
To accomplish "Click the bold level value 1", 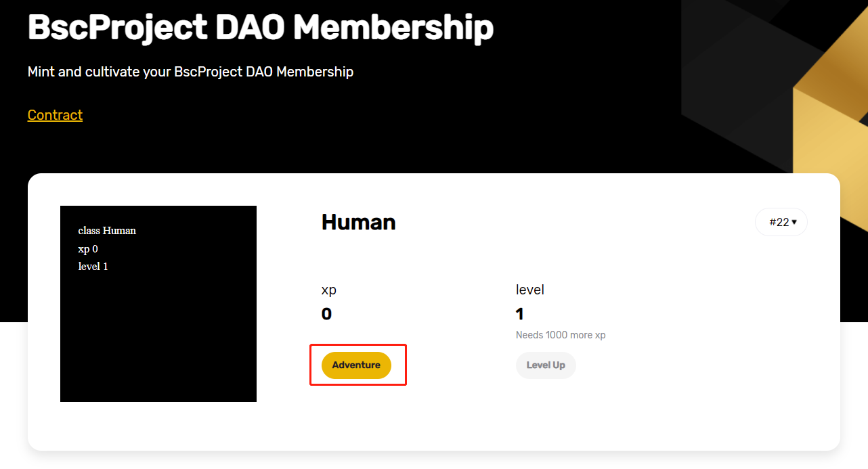I will 520,314.
